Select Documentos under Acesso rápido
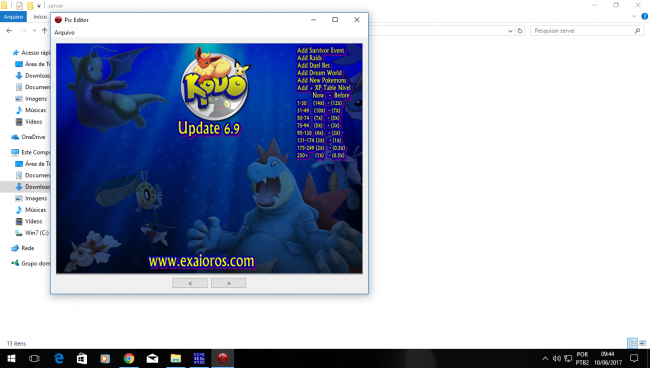The image size is (650, 368). pyautogui.click(x=33, y=87)
